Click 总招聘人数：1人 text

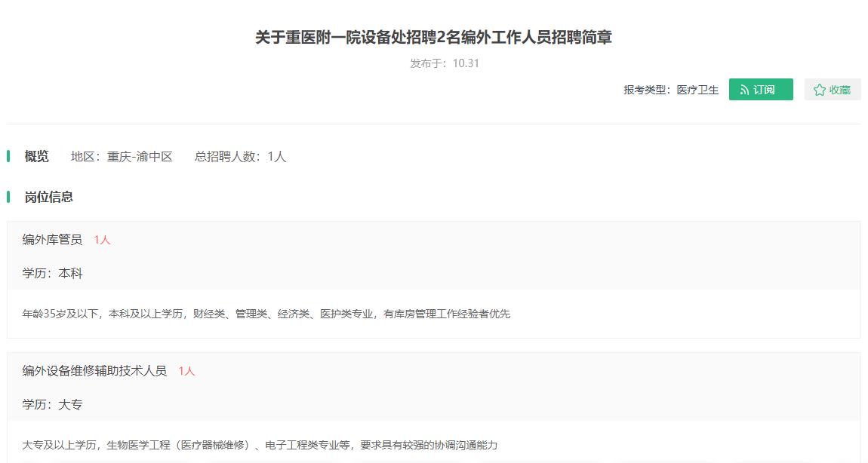[240, 157]
